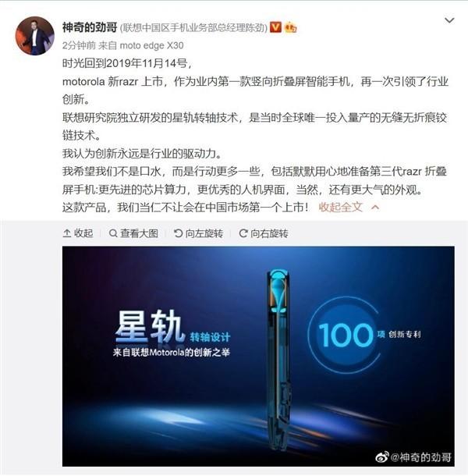Image resolution: width=468 pixels, height=476 pixels.
Task: Rotate the image right with 向右旋转
Action: tap(264, 233)
